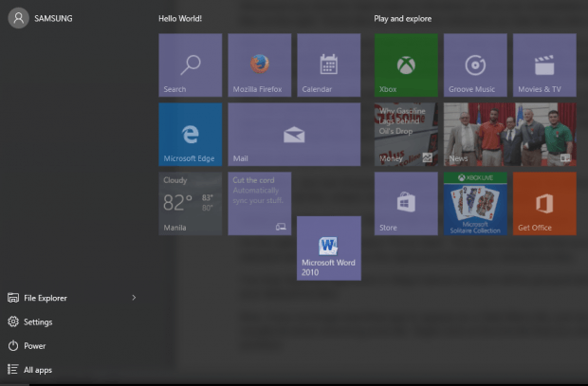Click the SAMSUNG account name

[x=53, y=18]
